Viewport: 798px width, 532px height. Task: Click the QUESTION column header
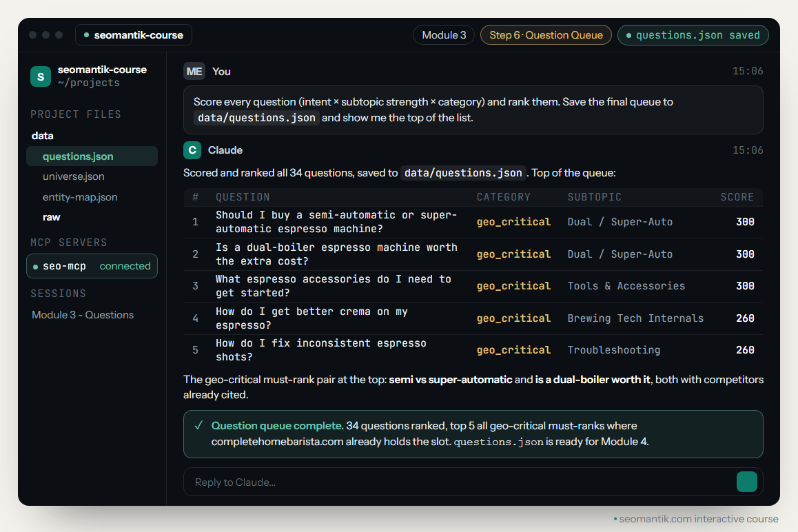pos(243,197)
